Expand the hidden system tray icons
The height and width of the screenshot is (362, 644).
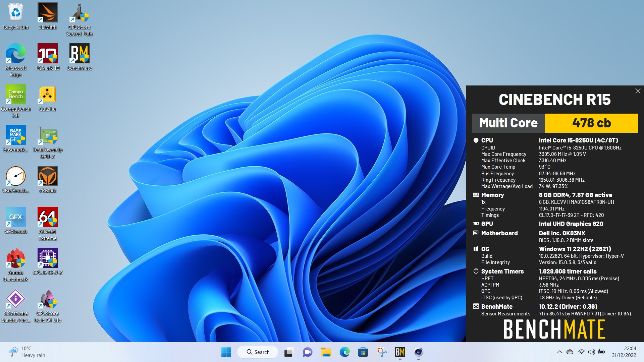(x=559, y=352)
